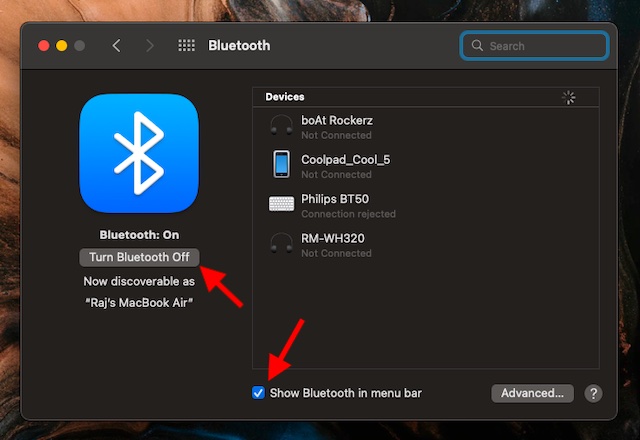Screen dimensions: 640x440
Task: Select the boAt Rockerz device name
Action: [337, 120]
